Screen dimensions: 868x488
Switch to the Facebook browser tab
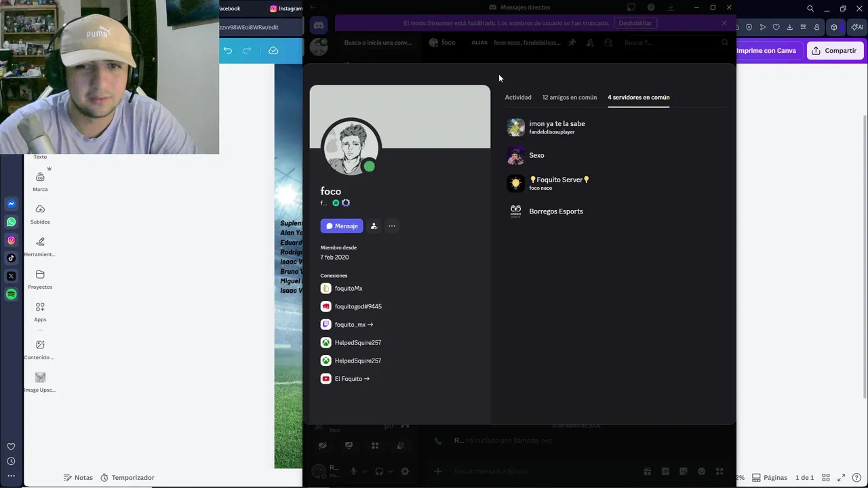pos(230,9)
